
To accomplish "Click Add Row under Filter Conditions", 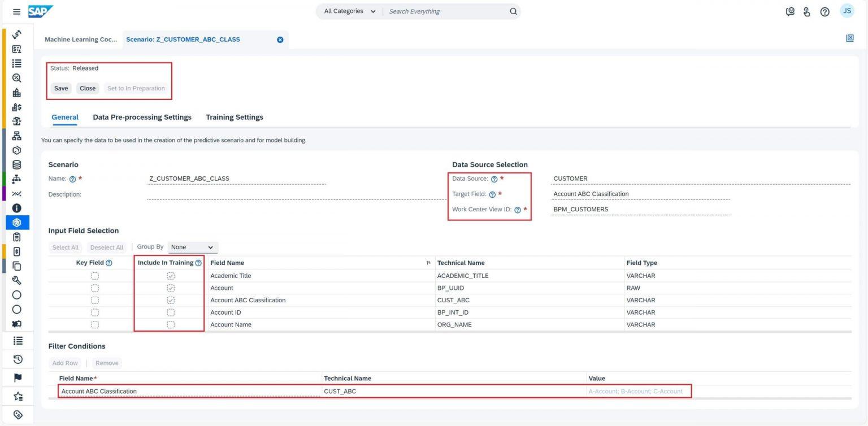I will (x=65, y=363).
